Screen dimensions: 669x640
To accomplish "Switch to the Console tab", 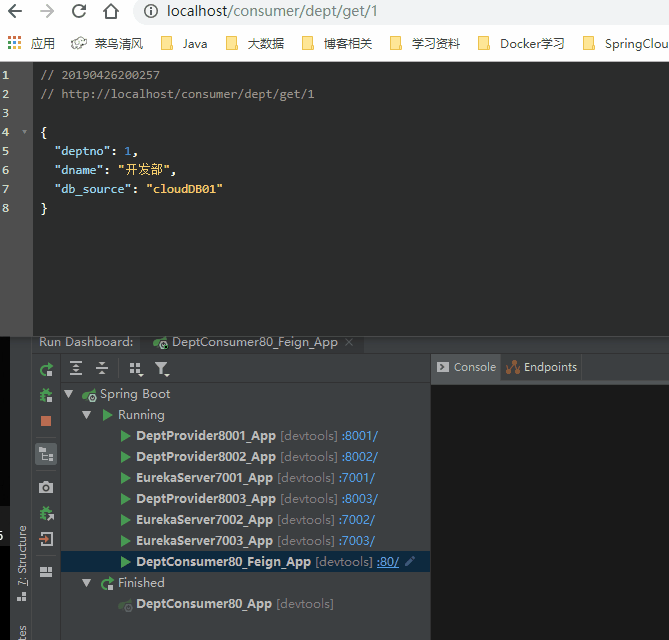I will pyautogui.click(x=467, y=367).
